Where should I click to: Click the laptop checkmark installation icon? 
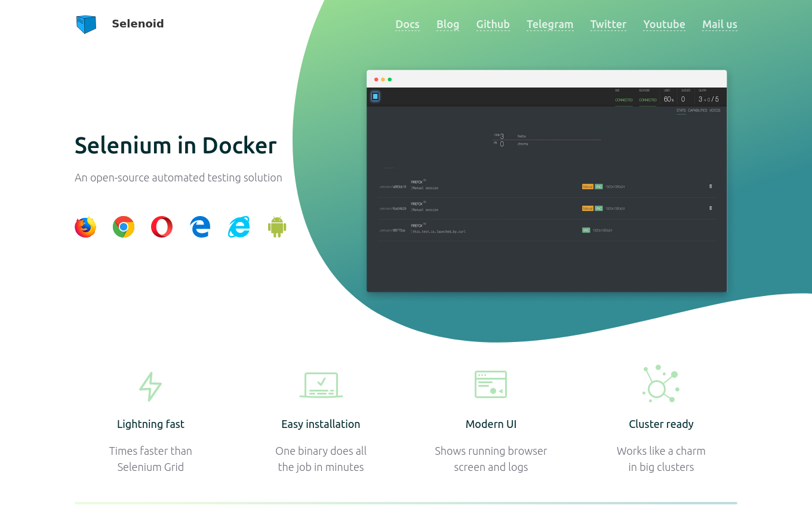coord(321,385)
